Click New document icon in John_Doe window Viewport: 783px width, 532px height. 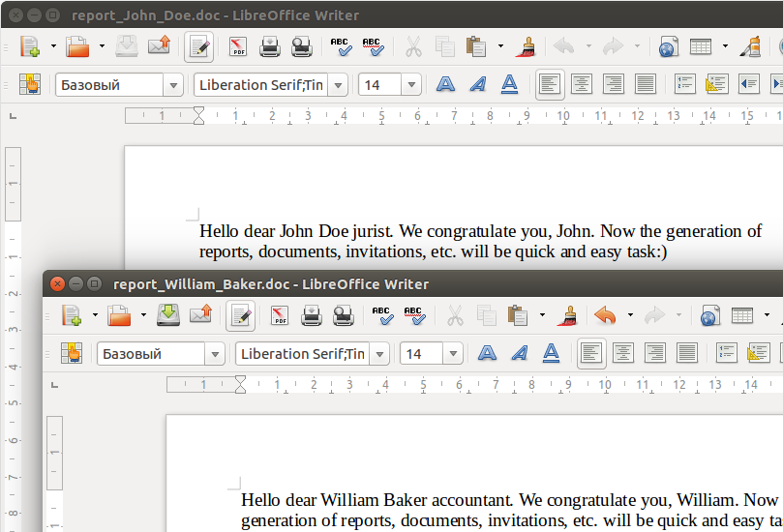point(29,46)
